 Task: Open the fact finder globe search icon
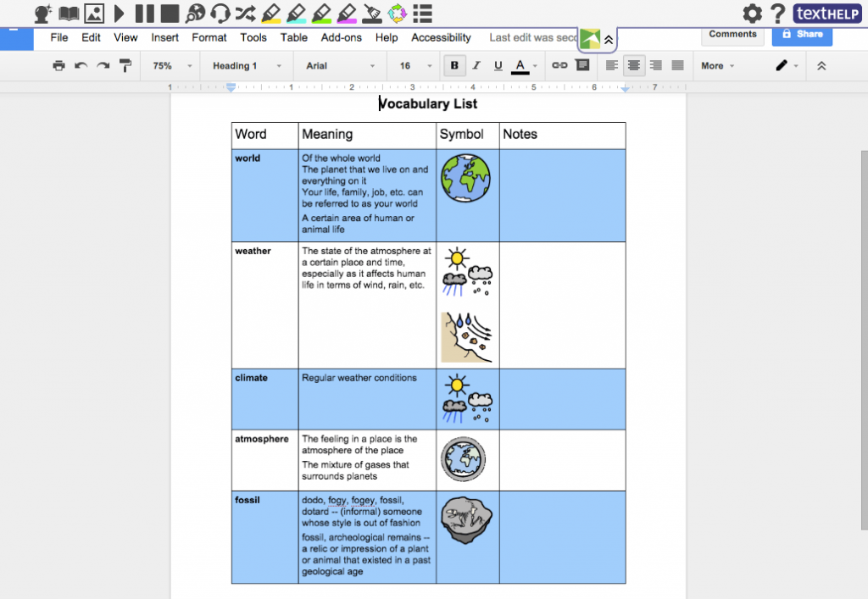coord(195,14)
